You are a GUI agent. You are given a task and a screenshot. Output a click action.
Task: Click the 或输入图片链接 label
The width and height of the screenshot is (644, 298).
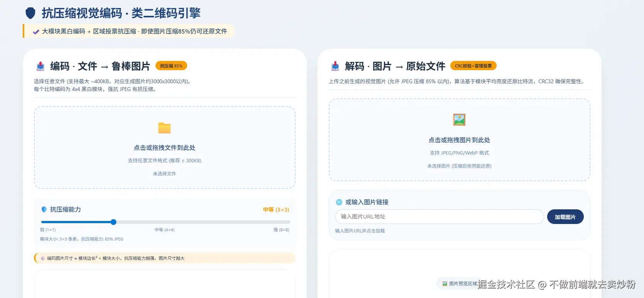tap(367, 202)
